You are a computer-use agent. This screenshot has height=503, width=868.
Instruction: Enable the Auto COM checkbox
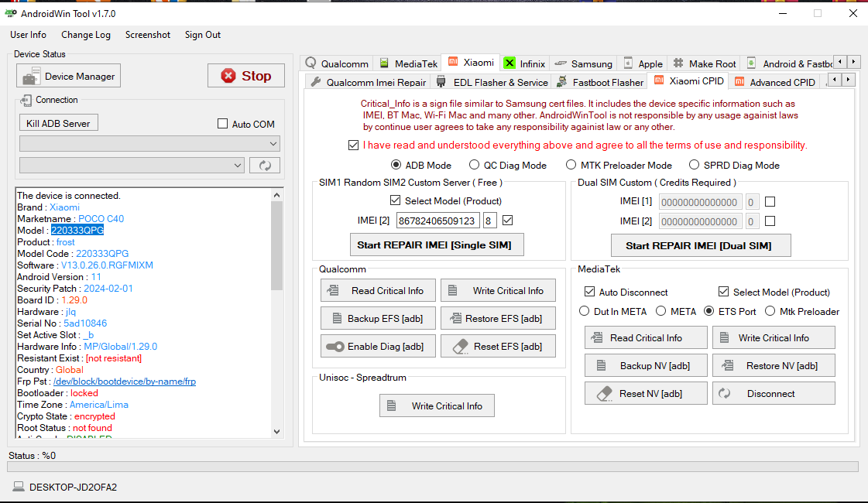223,124
